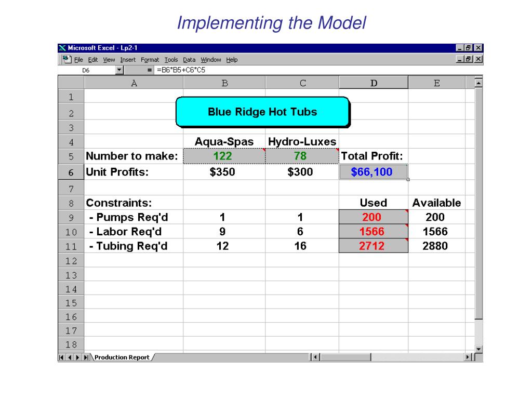Viewport: 532px width, 399px height.
Task: Select Aqua-Spas labor cell showing 9
Action: point(224,231)
